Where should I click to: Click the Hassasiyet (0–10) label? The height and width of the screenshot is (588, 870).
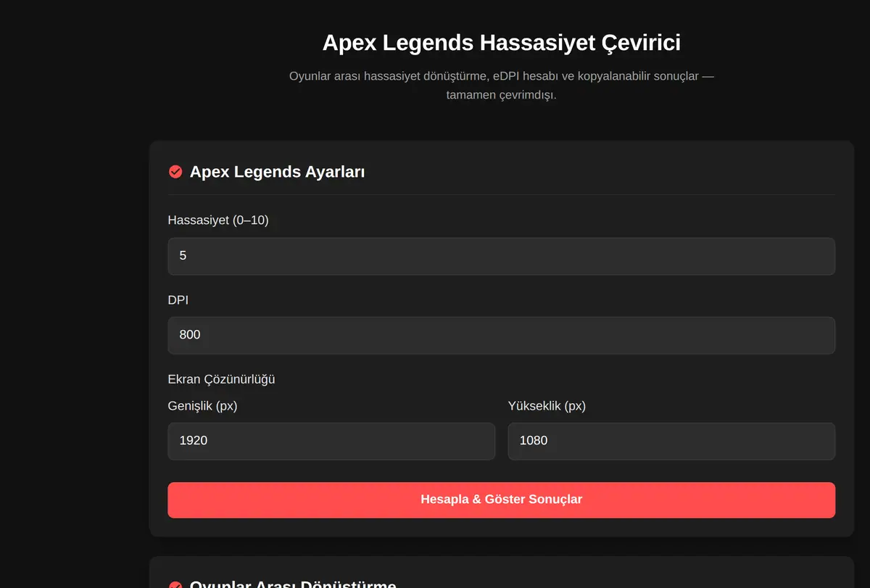(x=218, y=220)
